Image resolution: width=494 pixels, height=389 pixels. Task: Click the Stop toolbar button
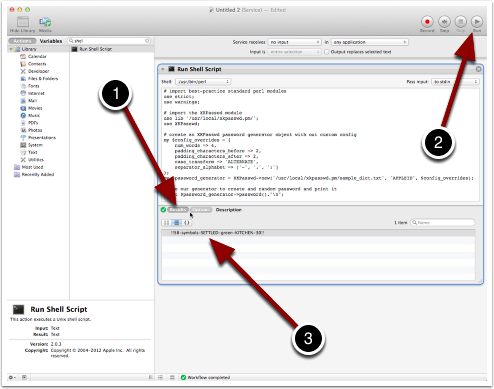click(461, 22)
